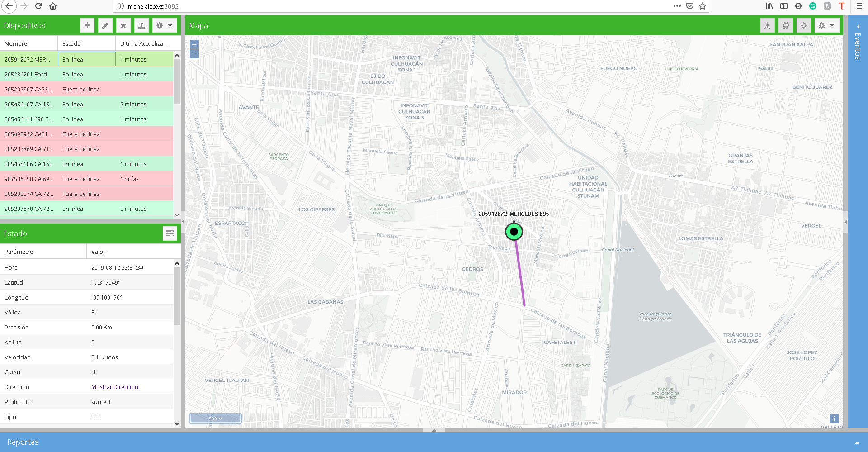868x452 pixels.
Task: Toggle the paw print follow button
Action: (786, 25)
